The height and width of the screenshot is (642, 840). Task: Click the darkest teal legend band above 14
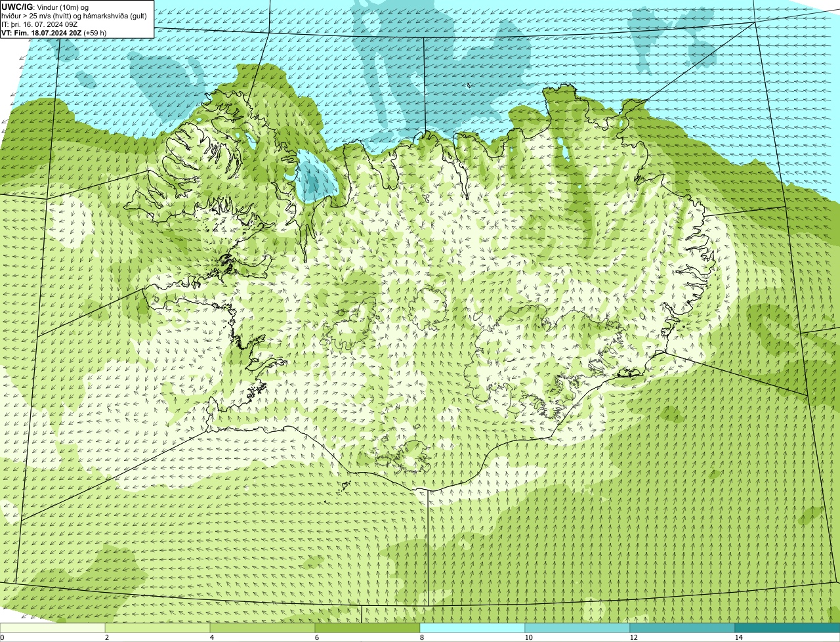[x=787, y=628]
